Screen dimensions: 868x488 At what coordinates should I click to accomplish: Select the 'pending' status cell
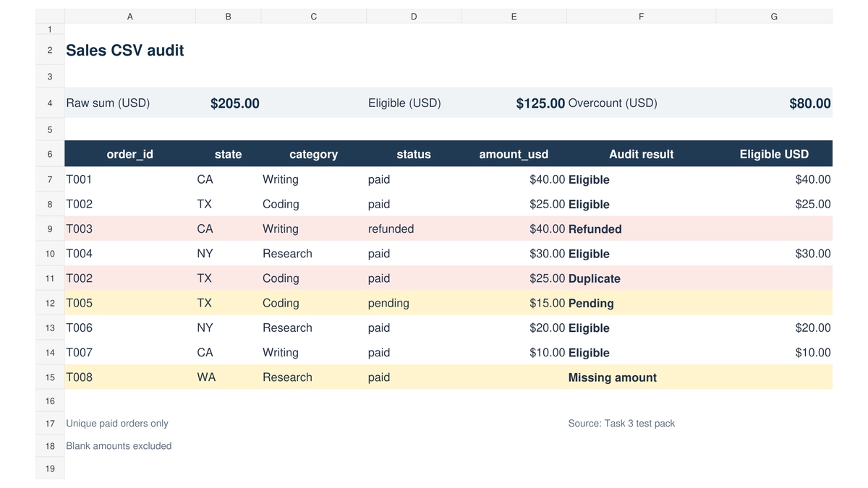pos(414,303)
